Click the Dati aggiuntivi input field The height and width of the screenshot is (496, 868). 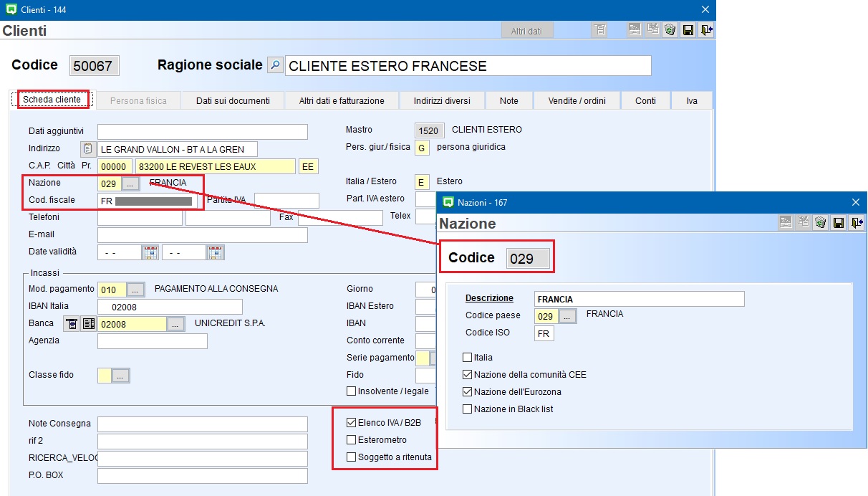[x=203, y=132]
